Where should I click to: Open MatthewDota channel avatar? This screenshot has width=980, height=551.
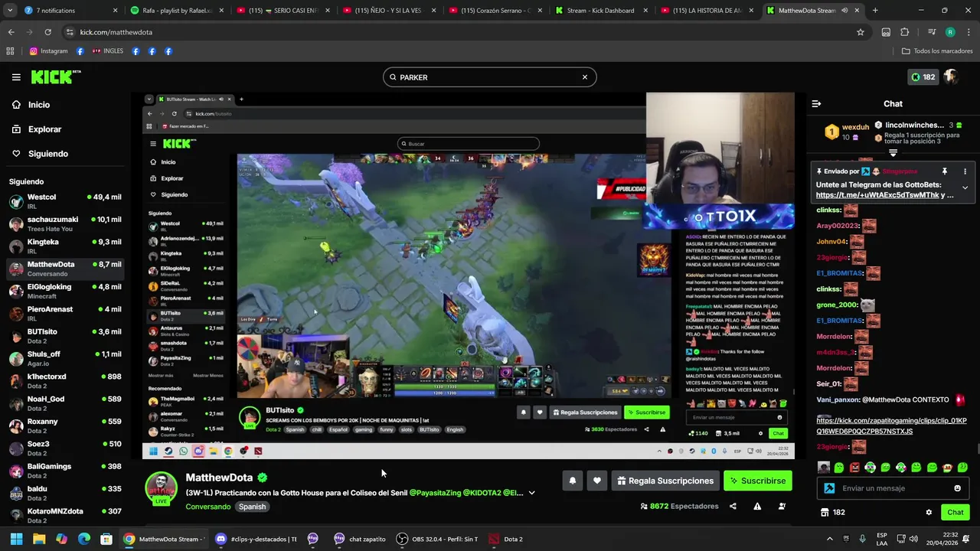point(161,488)
